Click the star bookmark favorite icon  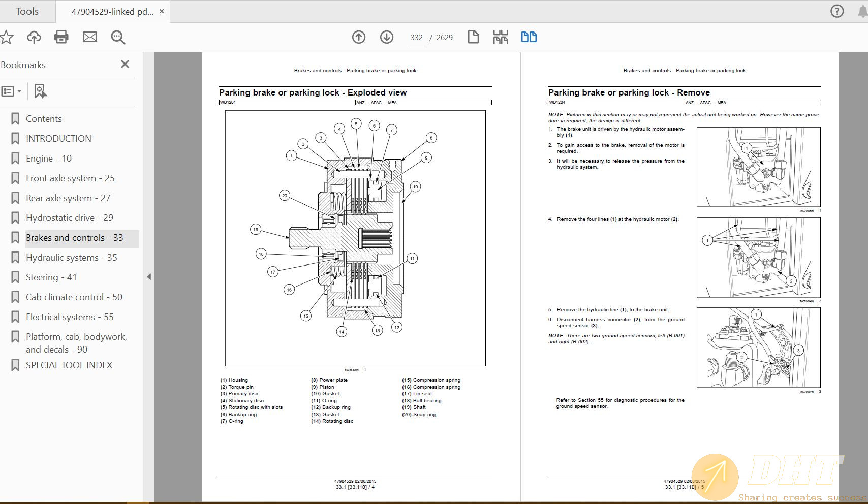[7, 37]
